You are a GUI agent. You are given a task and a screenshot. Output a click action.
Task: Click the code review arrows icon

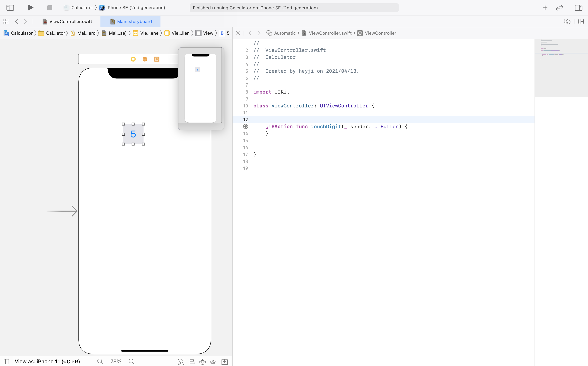pos(559,8)
